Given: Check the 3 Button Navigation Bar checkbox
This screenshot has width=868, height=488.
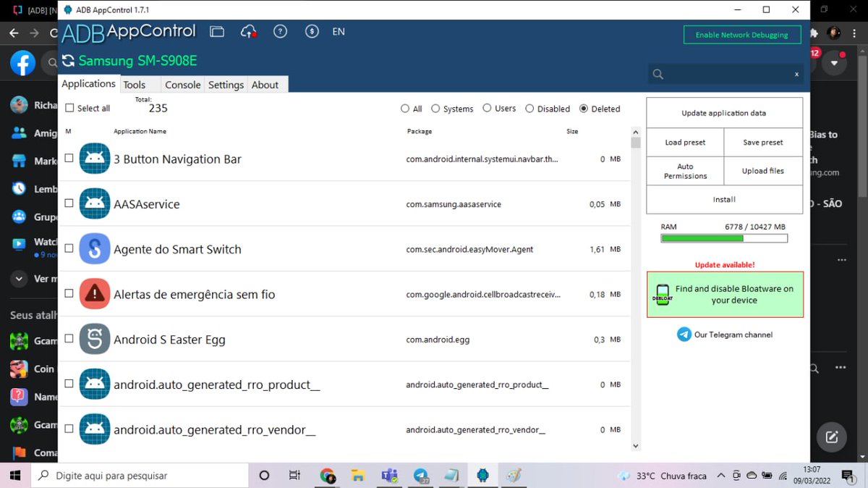Looking at the screenshot, I should click(69, 158).
